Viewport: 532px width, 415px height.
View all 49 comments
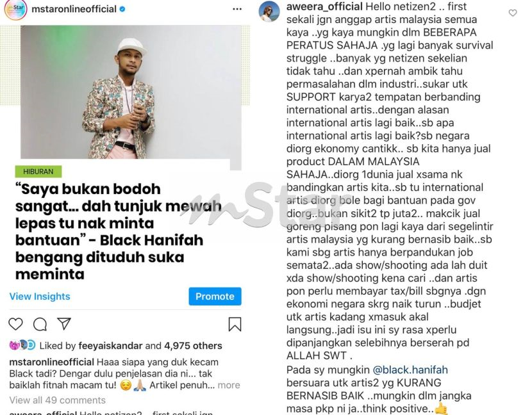(57, 400)
